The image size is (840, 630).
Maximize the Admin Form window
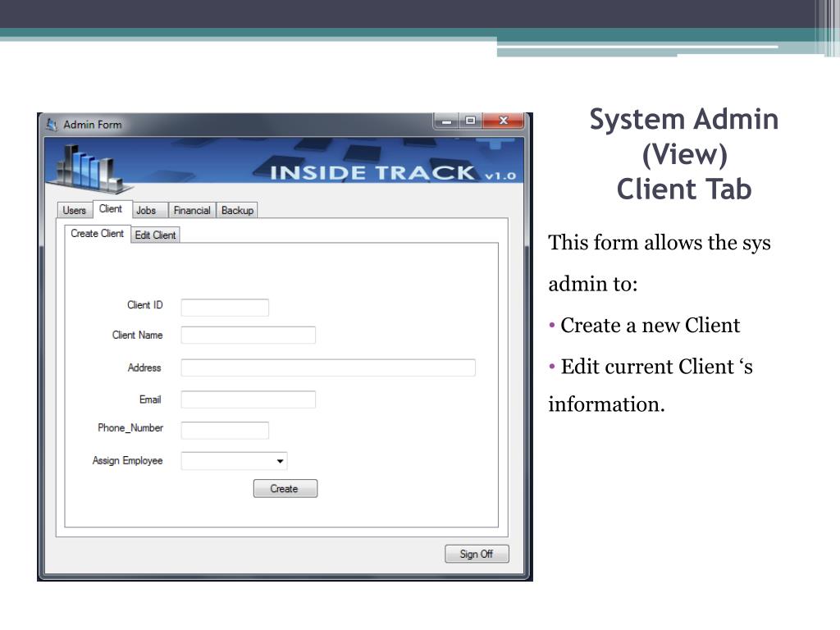click(x=470, y=121)
